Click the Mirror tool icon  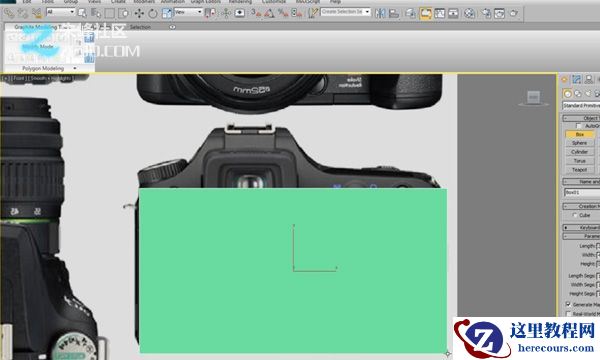click(380, 13)
